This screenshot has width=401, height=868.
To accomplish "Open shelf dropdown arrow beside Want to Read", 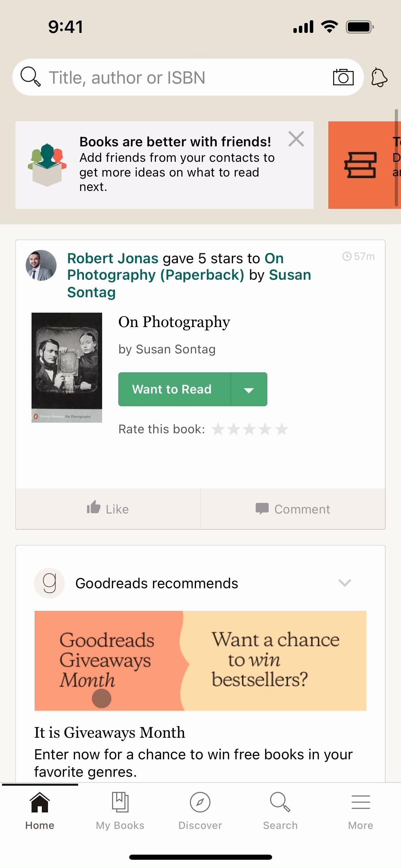I will coord(249,390).
